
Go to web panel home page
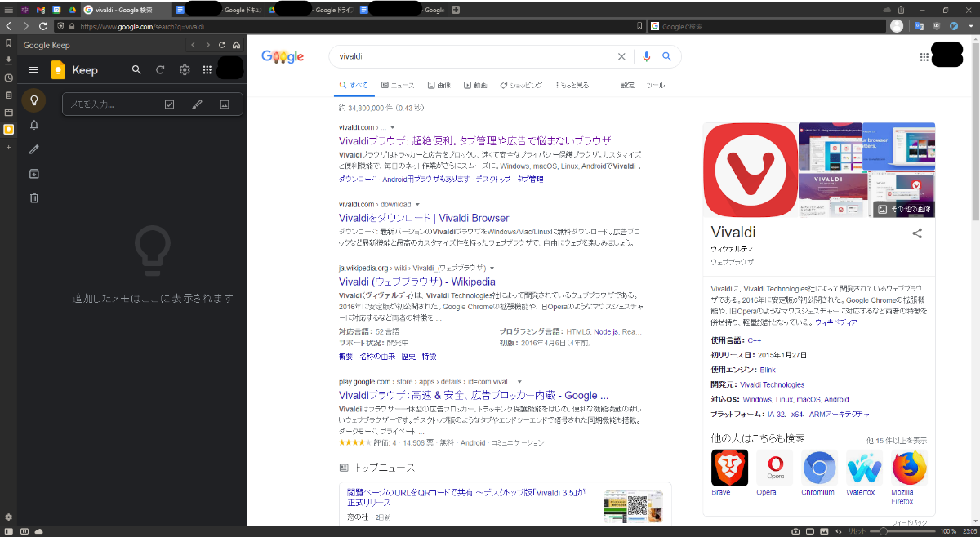point(236,45)
